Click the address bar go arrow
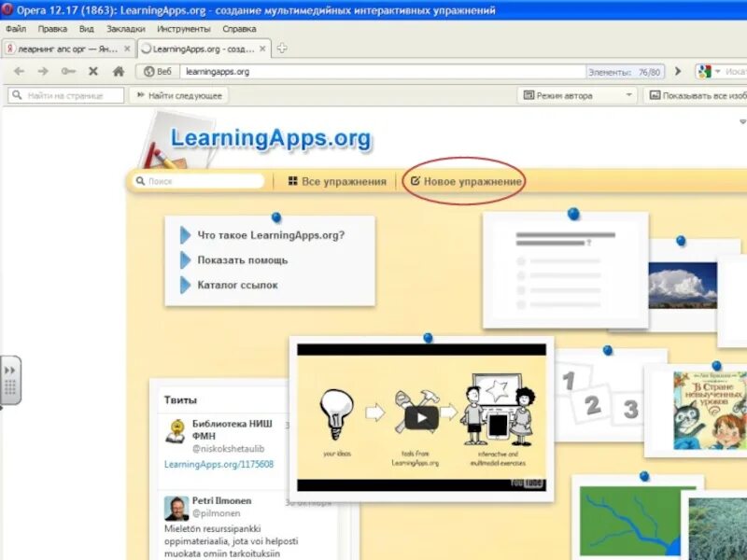The width and height of the screenshot is (747, 560). (678, 72)
